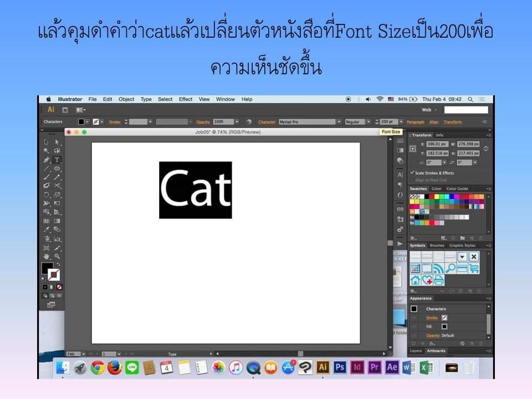Viewport: 532px width, 399px height.
Task: Click the shopping cart symbol
Action: point(474,268)
